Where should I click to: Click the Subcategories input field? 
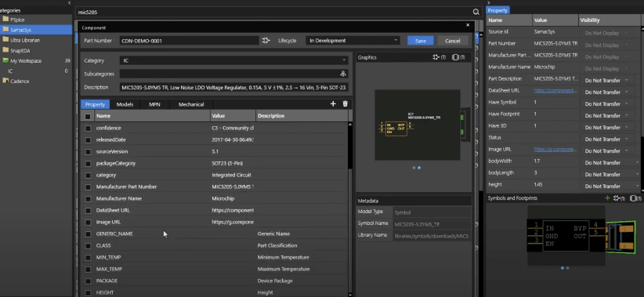tap(230, 74)
